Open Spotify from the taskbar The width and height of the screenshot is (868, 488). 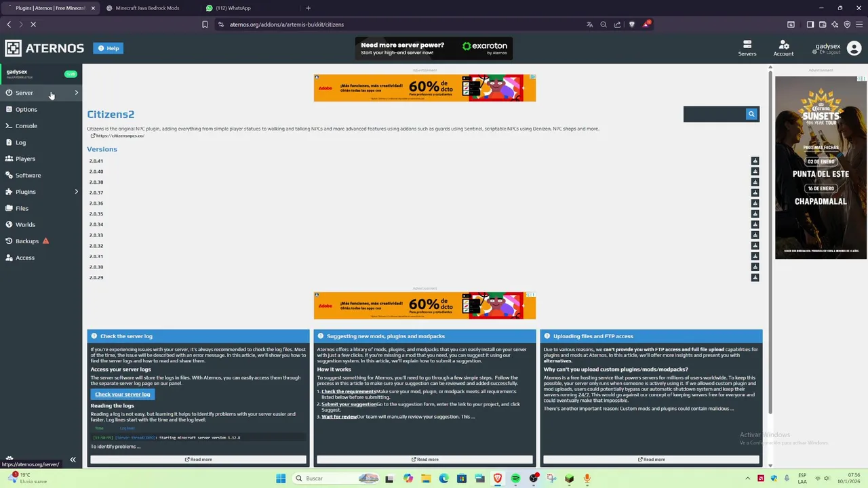tap(515, 479)
